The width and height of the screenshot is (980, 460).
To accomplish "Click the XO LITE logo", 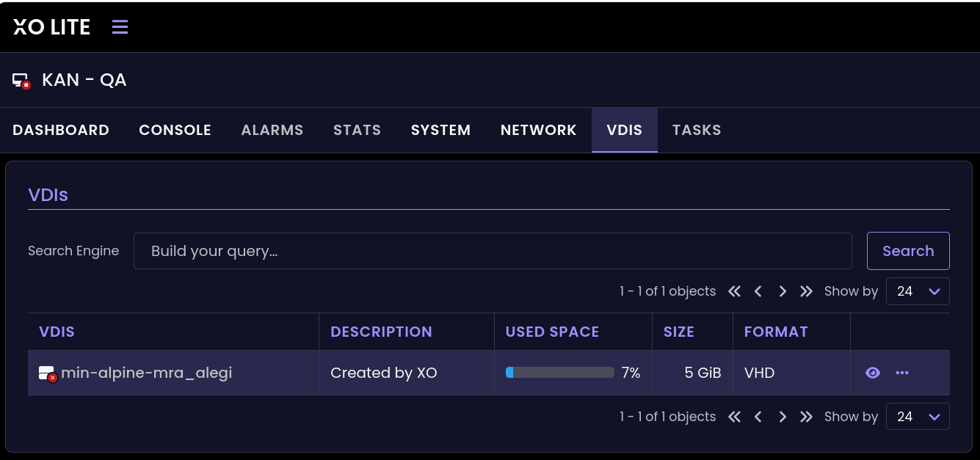I will pos(51,27).
